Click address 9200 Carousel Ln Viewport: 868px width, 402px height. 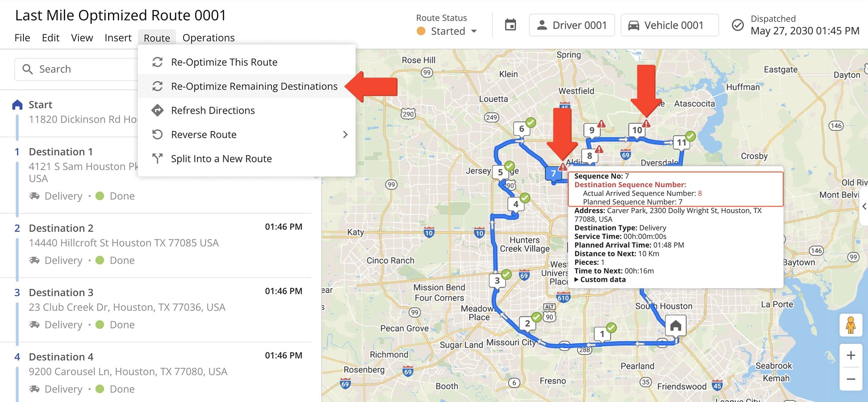tap(128, 372)
